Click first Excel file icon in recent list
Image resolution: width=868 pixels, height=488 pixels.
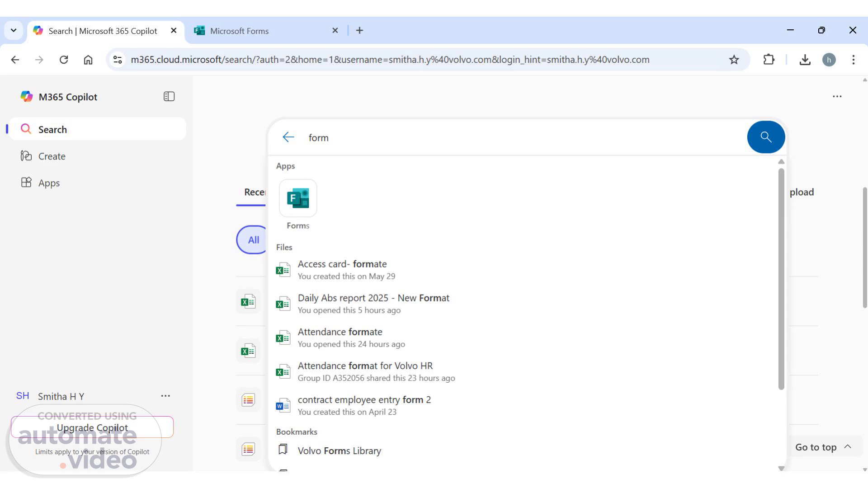[x=248, y=301]
